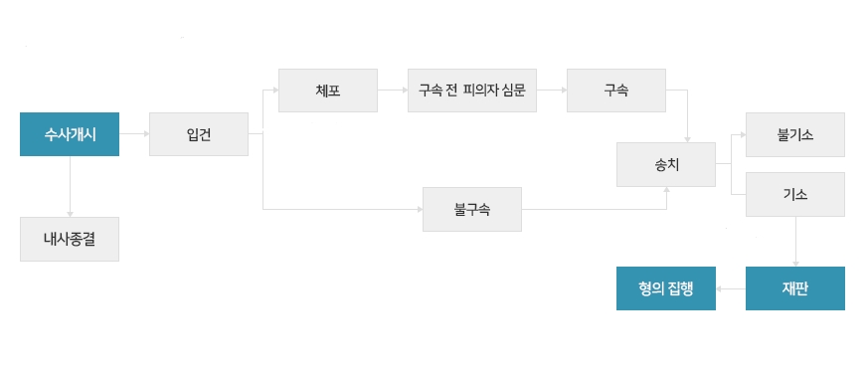Open the 재판 blue box
The height and width of the screenshot is (376, 868).
[x=795, y=288]
